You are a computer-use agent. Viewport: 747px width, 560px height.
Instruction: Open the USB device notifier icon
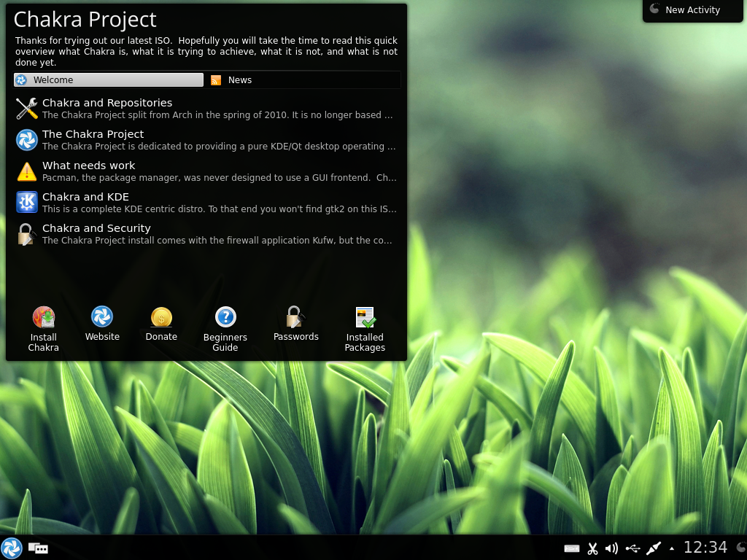(632, 548)
